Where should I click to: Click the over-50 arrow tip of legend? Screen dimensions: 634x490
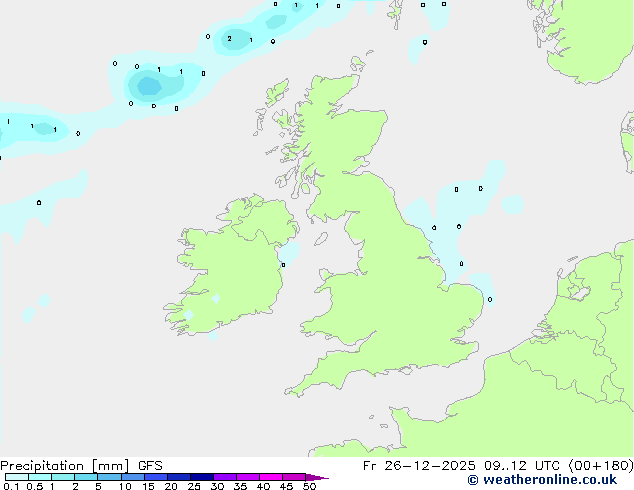pos(317,477)
